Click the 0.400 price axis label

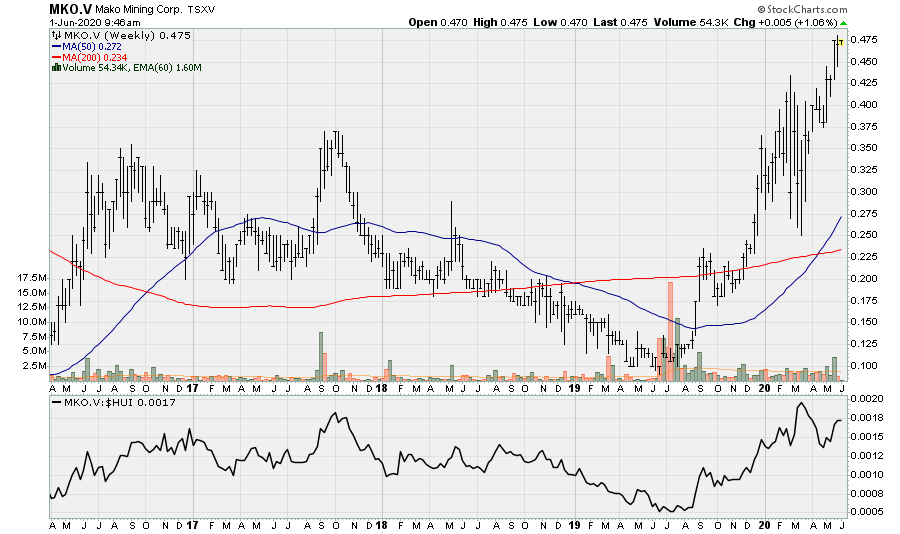(x=863, y=105)
